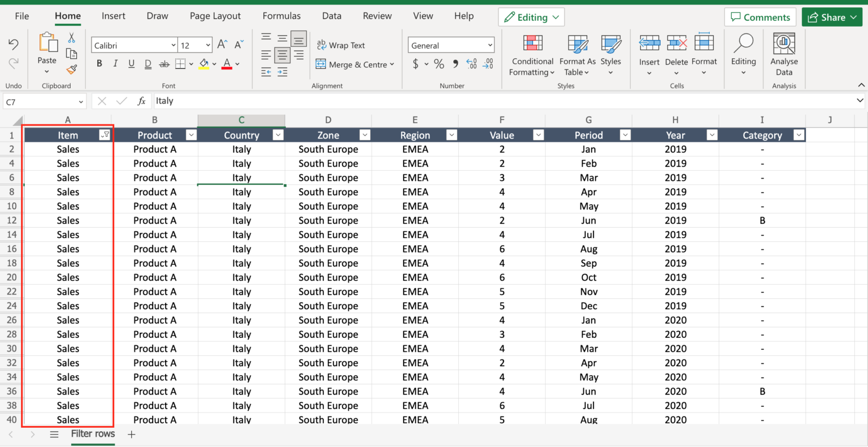Image resolution: width=868 pixels, height=447 pixels.
Task: Toggle the centre alignment option
Action: 282,54
